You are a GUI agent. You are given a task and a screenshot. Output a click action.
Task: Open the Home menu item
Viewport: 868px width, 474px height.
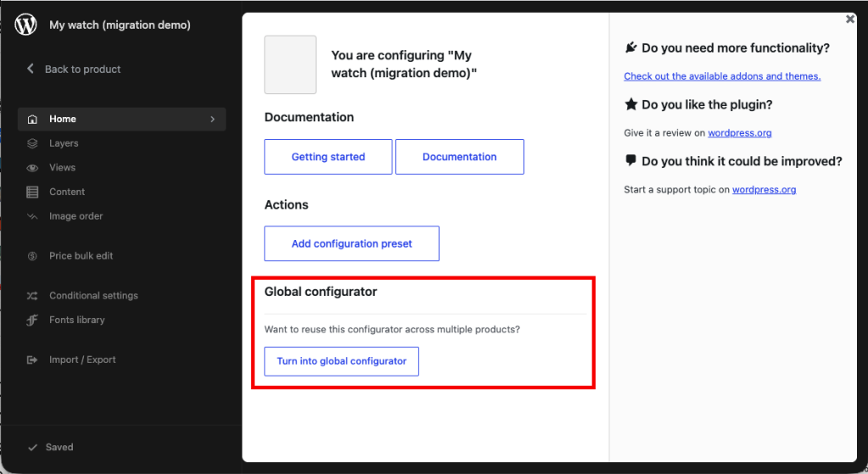(x=122, y=119)
